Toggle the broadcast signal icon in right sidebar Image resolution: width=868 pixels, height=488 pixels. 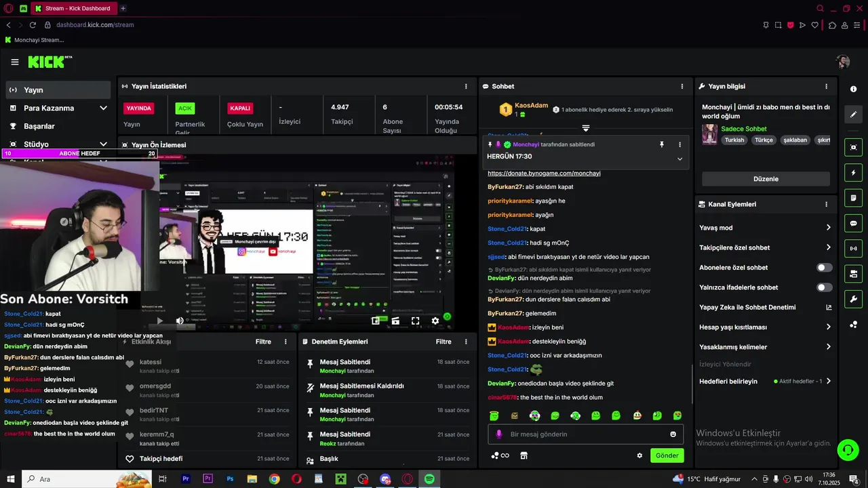pos(853,249)
